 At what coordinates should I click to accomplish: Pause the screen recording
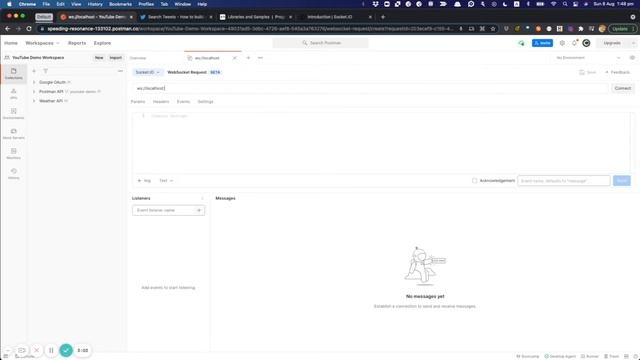(x=51, y=350)
